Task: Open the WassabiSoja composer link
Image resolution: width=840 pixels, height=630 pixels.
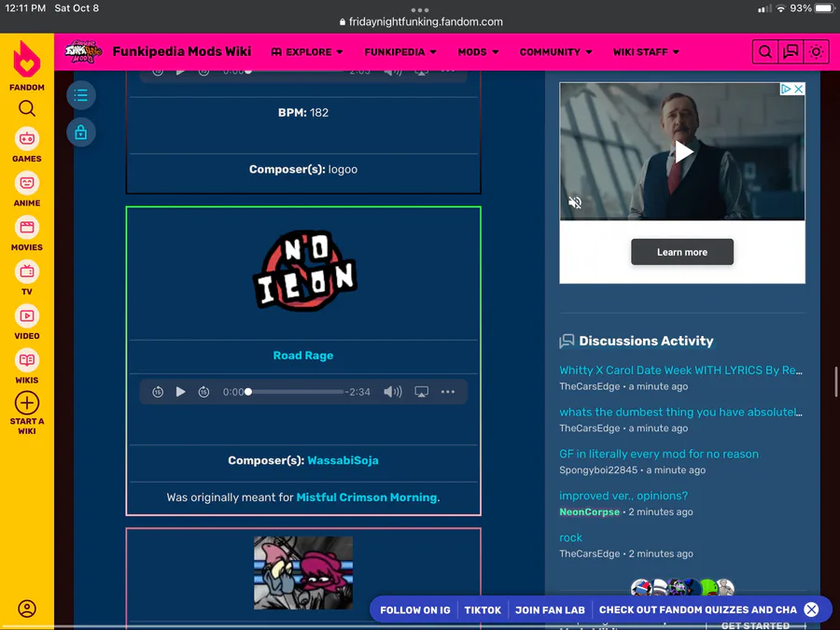Action: coord(343,460)
